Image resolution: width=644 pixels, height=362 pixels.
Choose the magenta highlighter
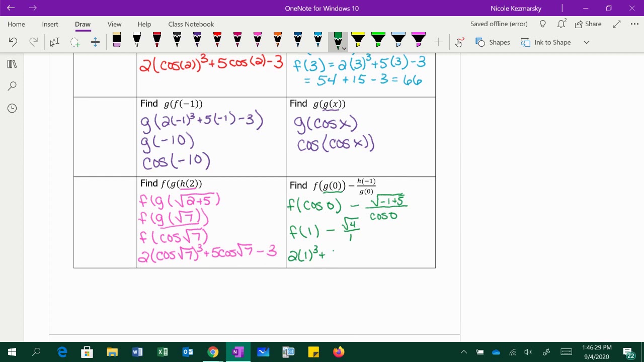click(x=419, y=40)
